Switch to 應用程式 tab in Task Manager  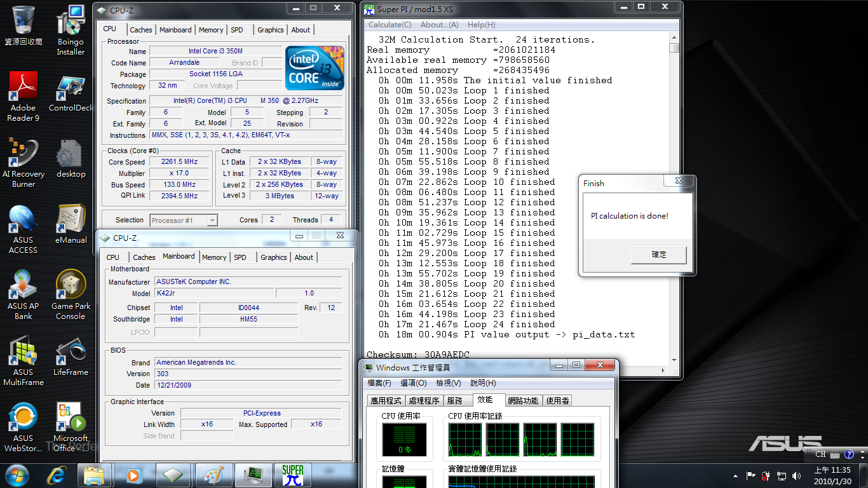click(386, 400)
